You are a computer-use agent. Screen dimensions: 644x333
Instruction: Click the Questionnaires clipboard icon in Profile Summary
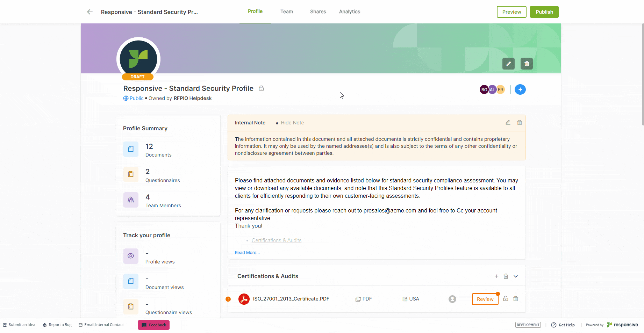coord(131,174)
